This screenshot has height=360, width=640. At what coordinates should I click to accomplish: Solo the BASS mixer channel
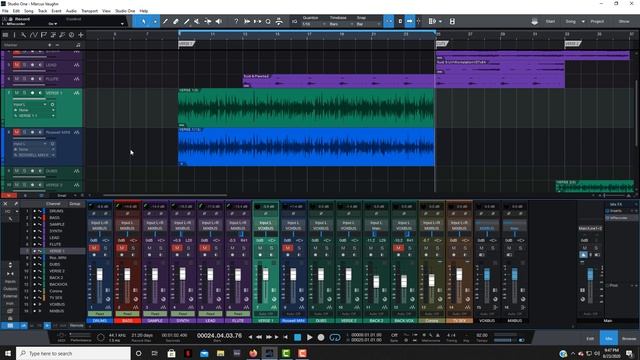[x=133, y=248]
